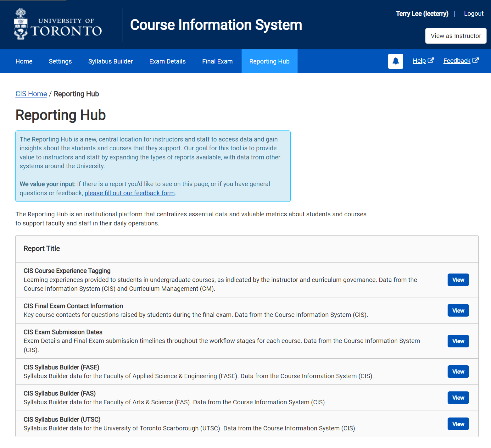Click the 'CIS Final Exam Contact Information' title

click(x=73, y=306)
